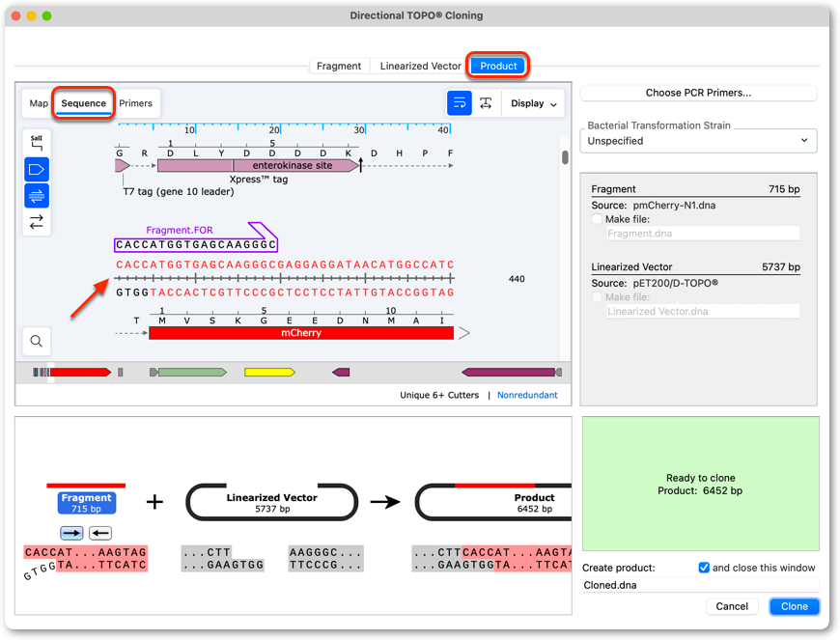
Task: Select the enterokinase site feature
Action: pyautogui.click(x=295, y=165)
